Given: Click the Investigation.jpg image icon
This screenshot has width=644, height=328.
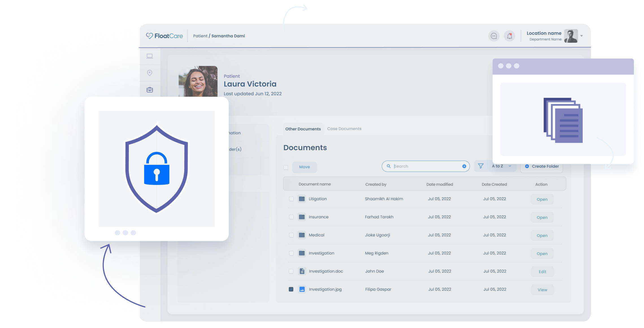Looking at the screenshot, I should (x=302, y=289).
